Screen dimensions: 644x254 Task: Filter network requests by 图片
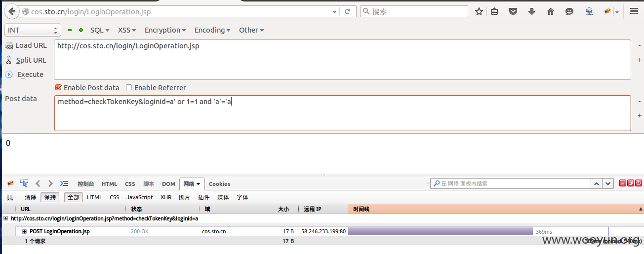point(185,197)
